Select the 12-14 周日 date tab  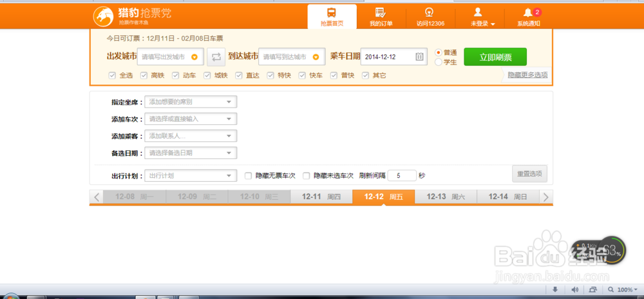(x=508, y=197)
